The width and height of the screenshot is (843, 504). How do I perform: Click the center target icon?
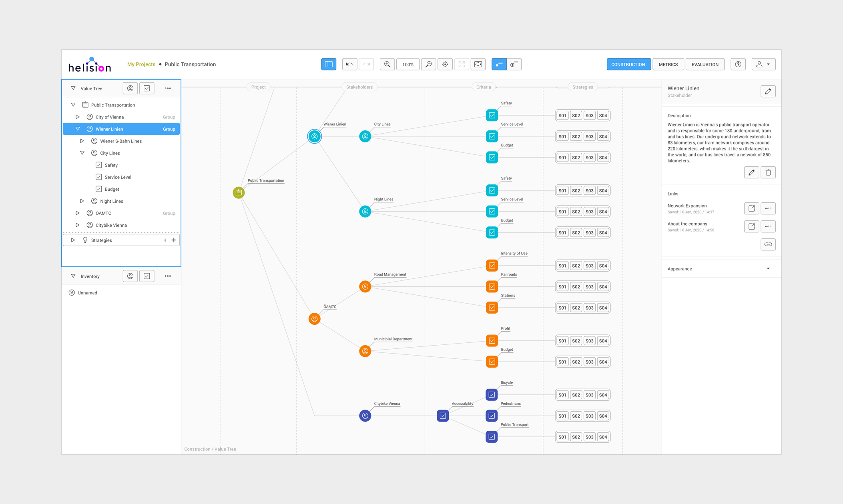coord(445,64)
